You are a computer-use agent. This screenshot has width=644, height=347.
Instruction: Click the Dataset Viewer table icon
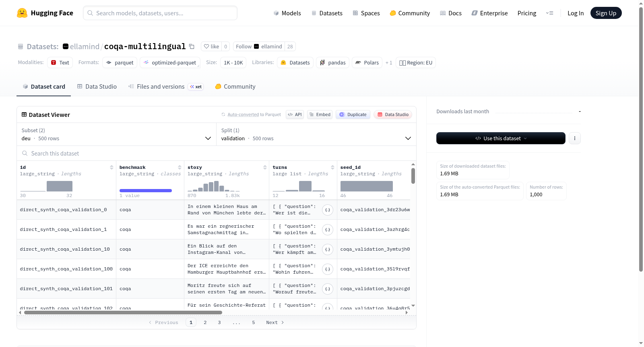tap(24, 115)
